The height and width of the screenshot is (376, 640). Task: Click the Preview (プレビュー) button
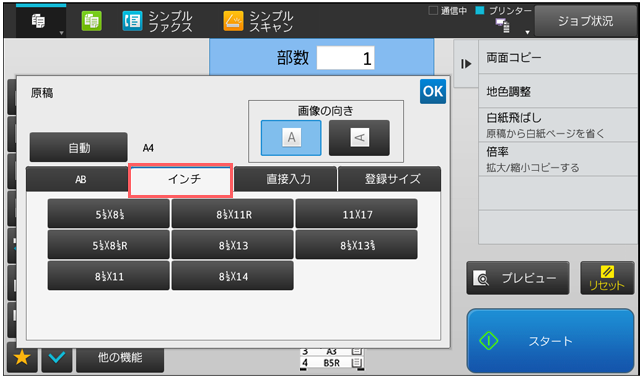518,278
